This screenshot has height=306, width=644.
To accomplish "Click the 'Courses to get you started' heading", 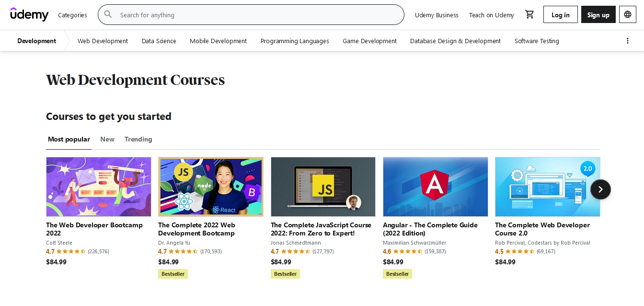I will pyautogui.click(x=109, y=117).
